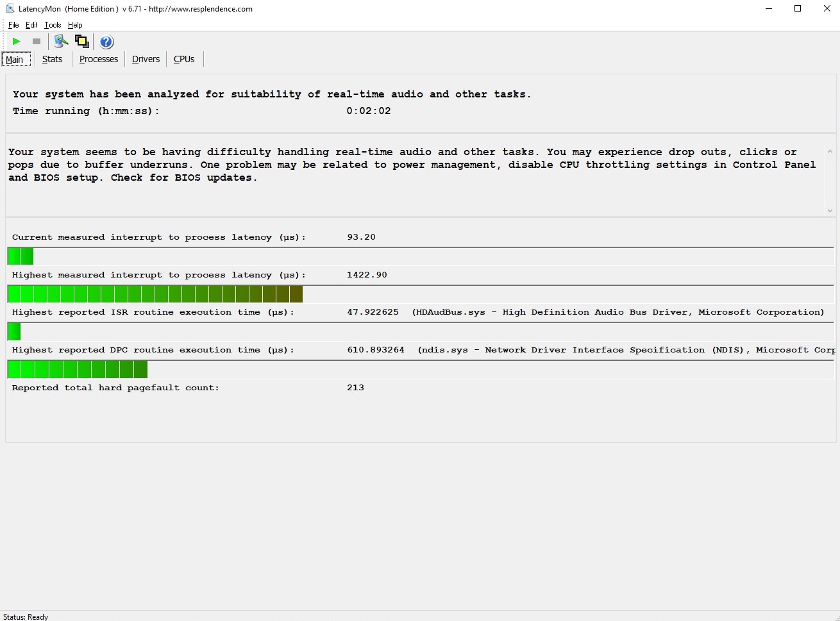
Task: Switch to the Stats tab
Action: pyautogui.click(x=53, y=59)
